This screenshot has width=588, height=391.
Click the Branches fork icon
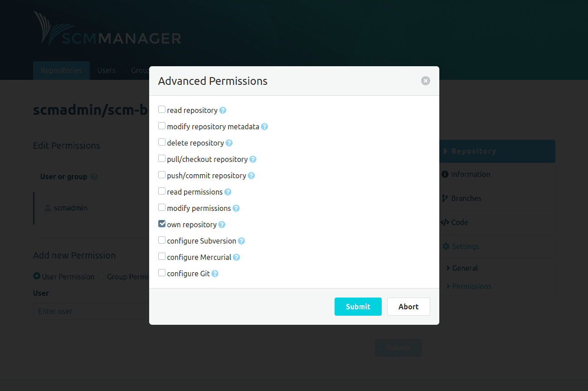coord(445,198)
